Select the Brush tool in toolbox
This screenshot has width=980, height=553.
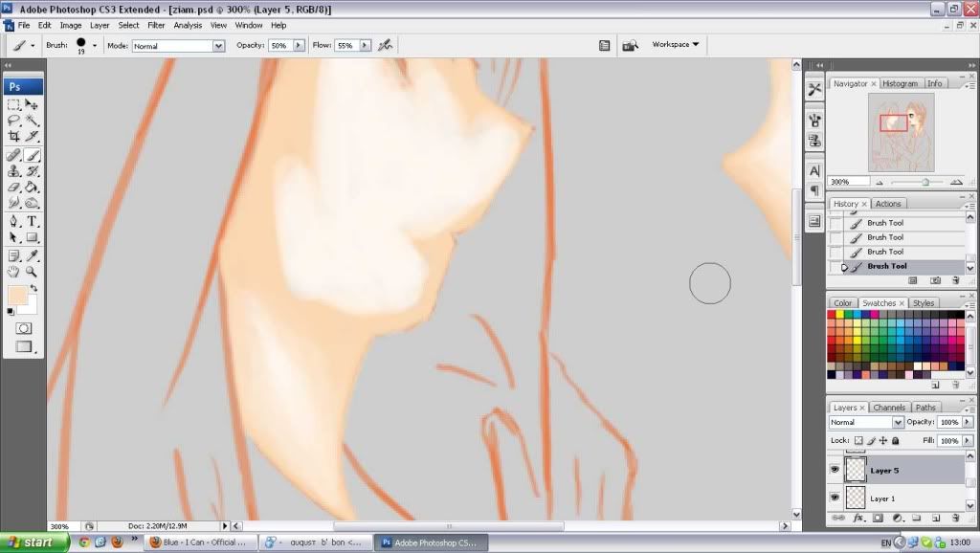tap(32, 155)
